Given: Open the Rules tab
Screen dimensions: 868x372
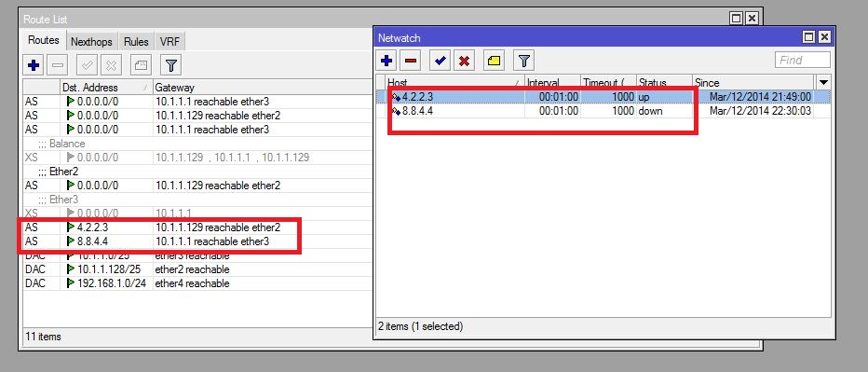Looking at the screenshot, I should pyautogui.click(x=136, y=42).
